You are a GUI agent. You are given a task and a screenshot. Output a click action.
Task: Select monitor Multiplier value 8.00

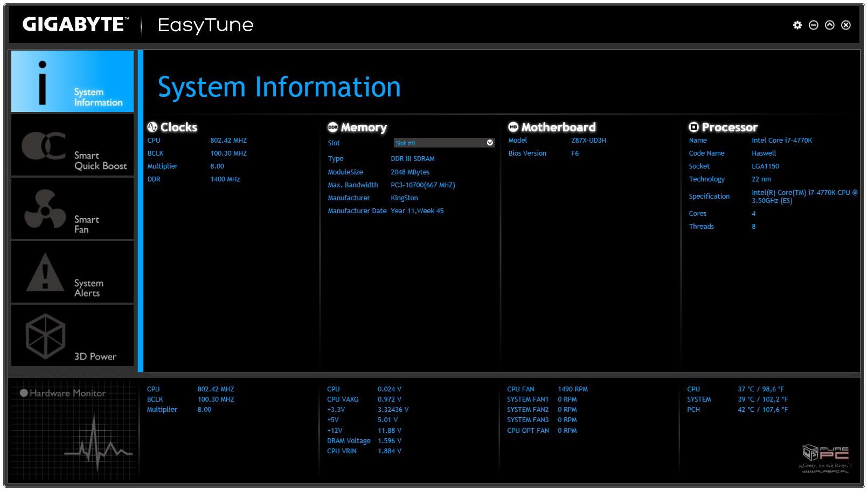(205, 410)
